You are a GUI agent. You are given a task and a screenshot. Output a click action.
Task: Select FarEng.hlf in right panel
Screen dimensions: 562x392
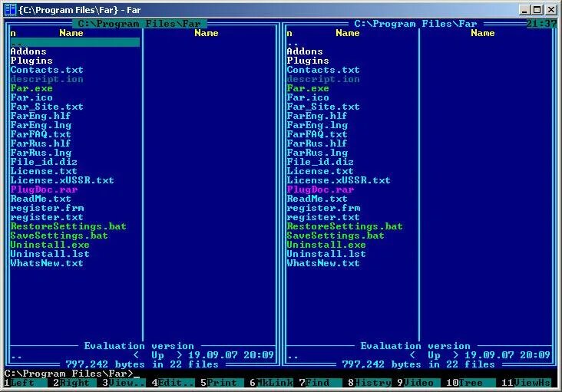point(317,116)
